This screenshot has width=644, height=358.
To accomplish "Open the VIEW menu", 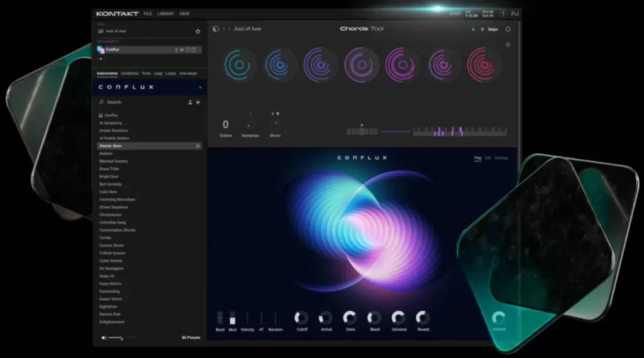I will [184, 14].
